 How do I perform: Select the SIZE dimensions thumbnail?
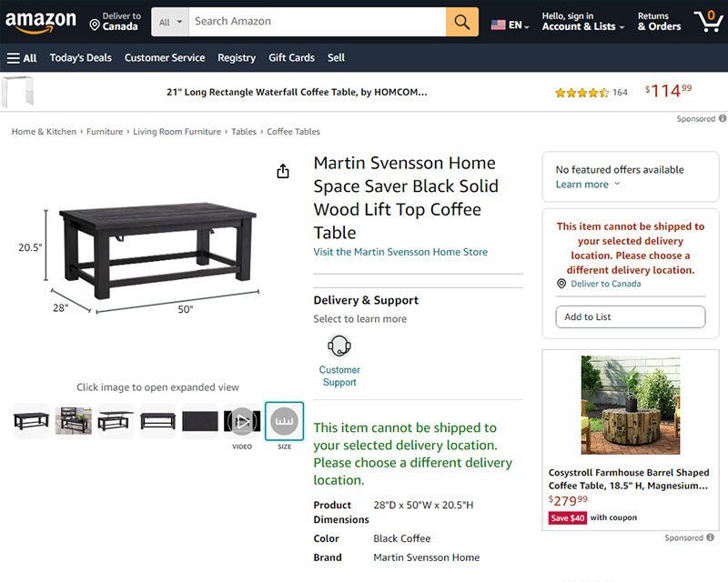point(284,421)
